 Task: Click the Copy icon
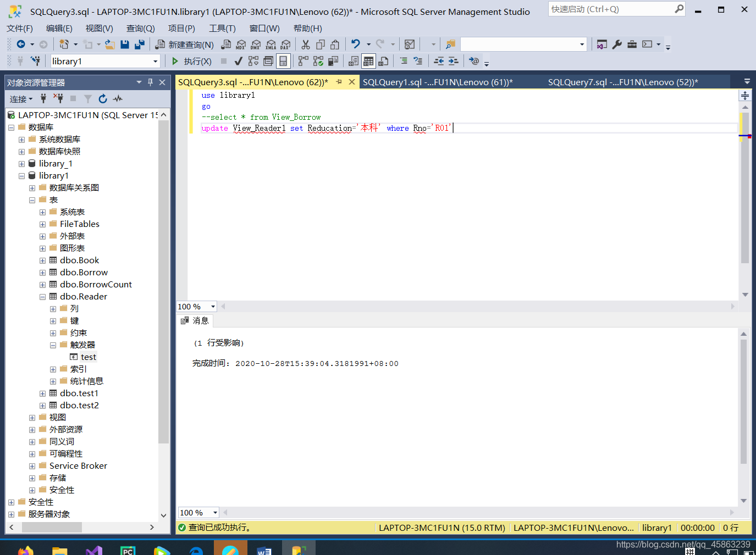coord(321,45)
